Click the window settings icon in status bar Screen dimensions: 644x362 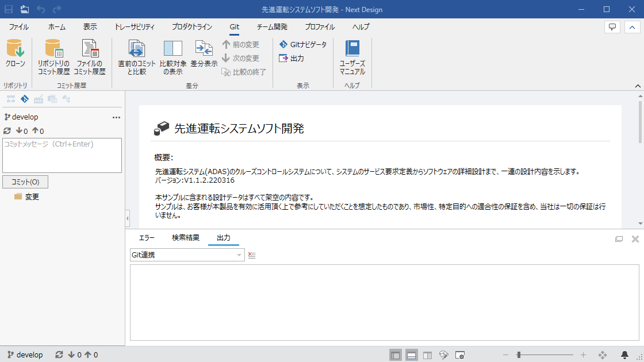pos(460,355)
